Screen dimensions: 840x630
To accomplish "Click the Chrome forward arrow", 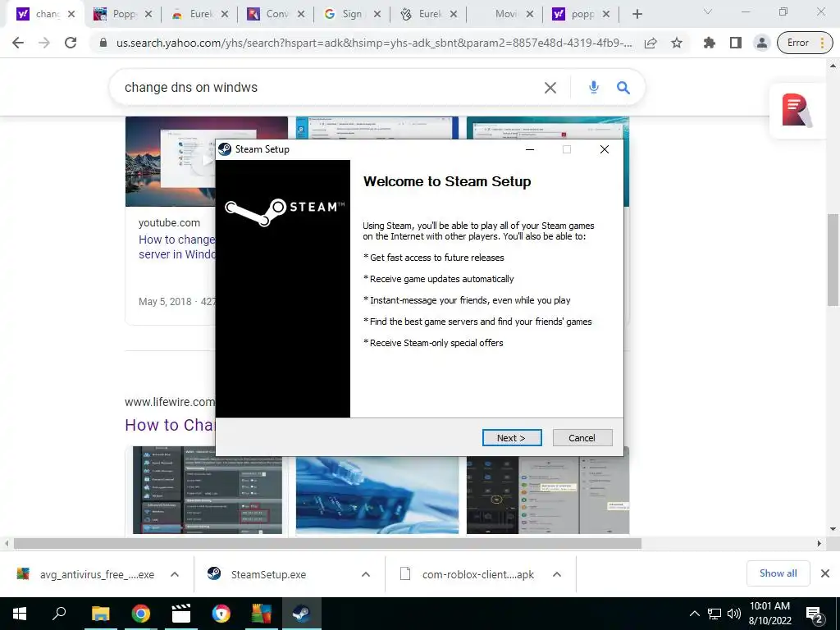I will point(44,43).
